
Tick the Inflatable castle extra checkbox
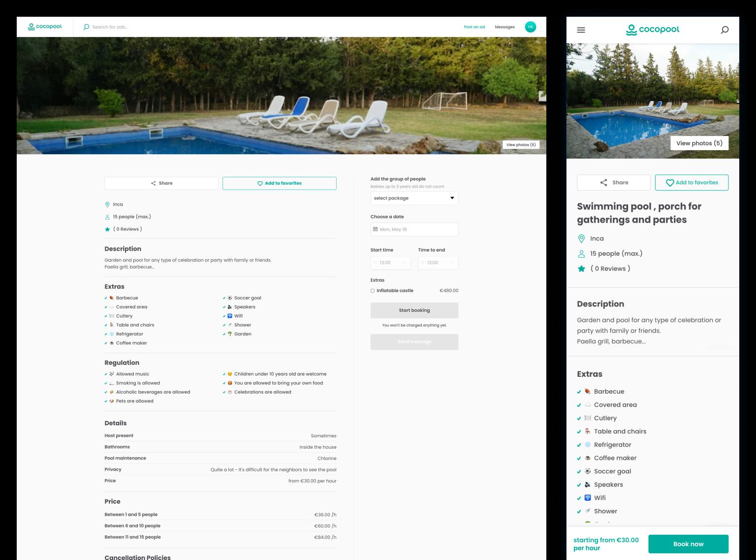pos(373,291)
